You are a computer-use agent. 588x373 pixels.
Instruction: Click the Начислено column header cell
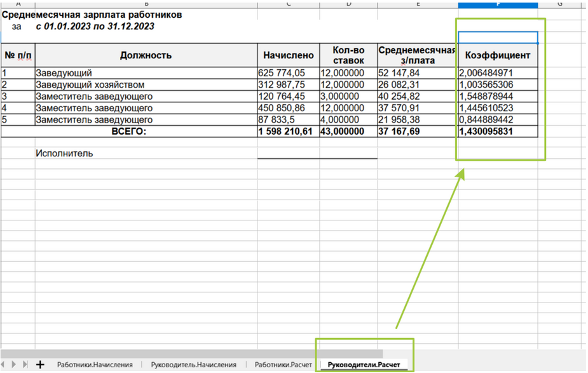click(288, 55)
